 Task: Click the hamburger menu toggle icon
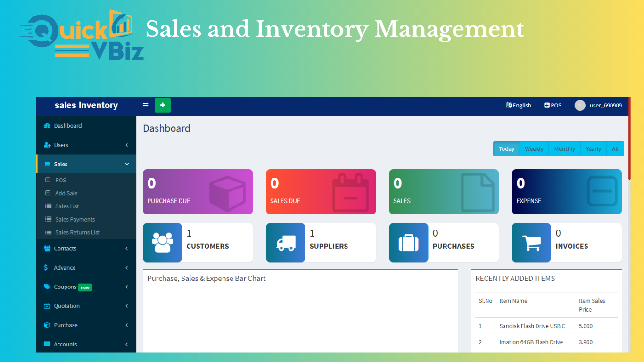(x=146, y=105)
